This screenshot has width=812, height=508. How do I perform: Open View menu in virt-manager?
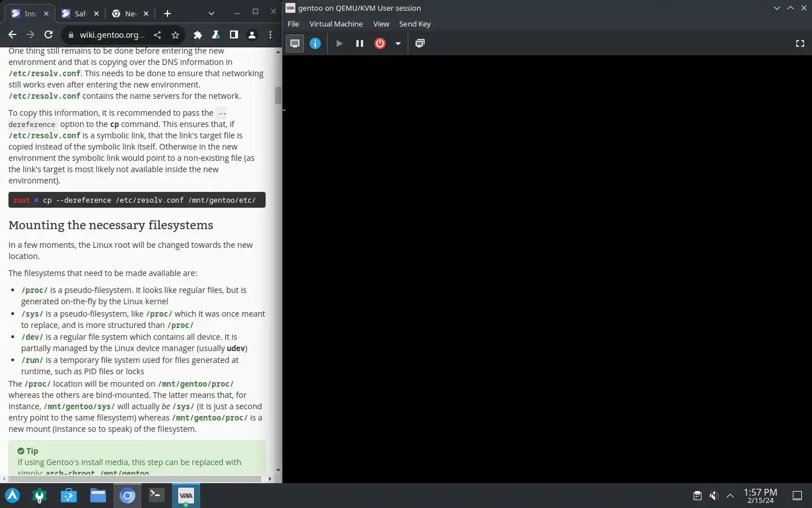381,24
